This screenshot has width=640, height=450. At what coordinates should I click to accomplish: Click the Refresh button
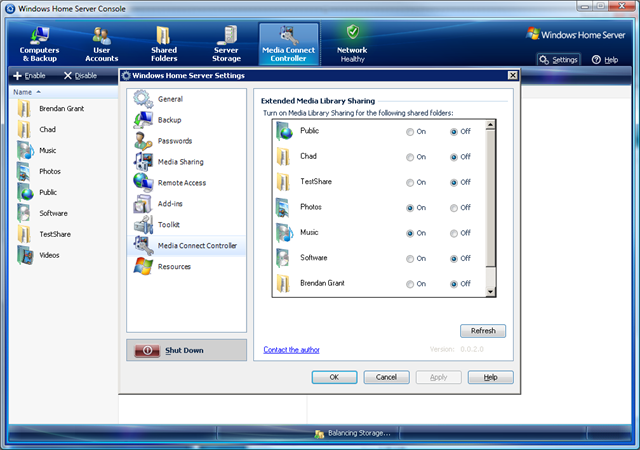(483, 331)
